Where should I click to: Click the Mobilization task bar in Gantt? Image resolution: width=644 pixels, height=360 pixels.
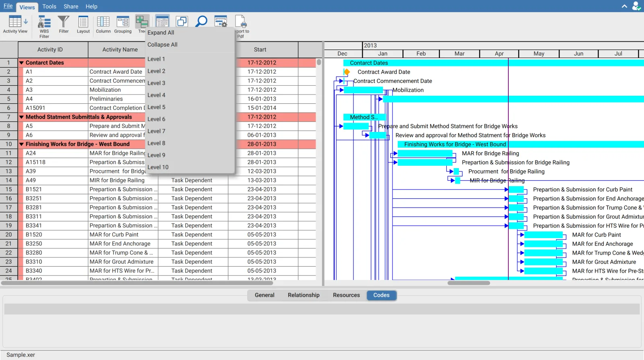point(363,90)
